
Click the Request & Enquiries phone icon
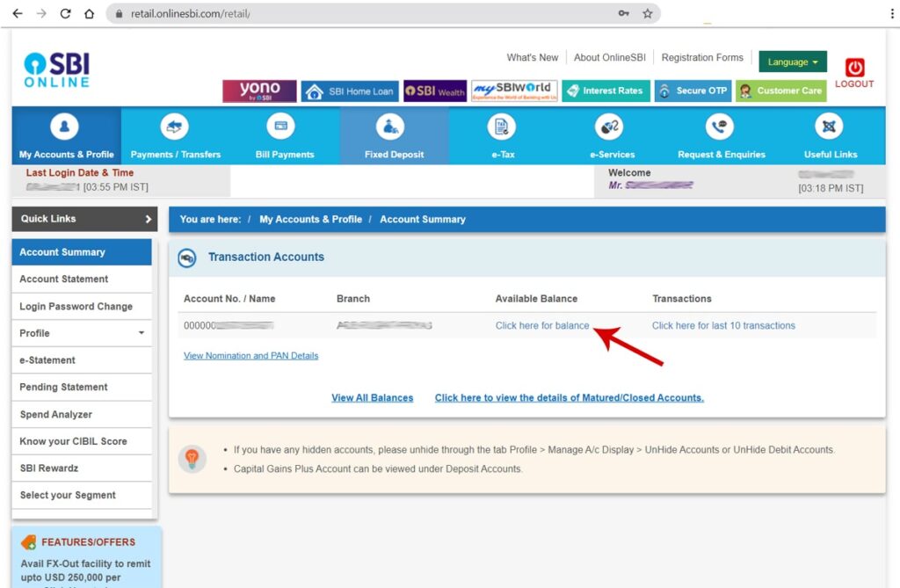click(x=719, y=127)
